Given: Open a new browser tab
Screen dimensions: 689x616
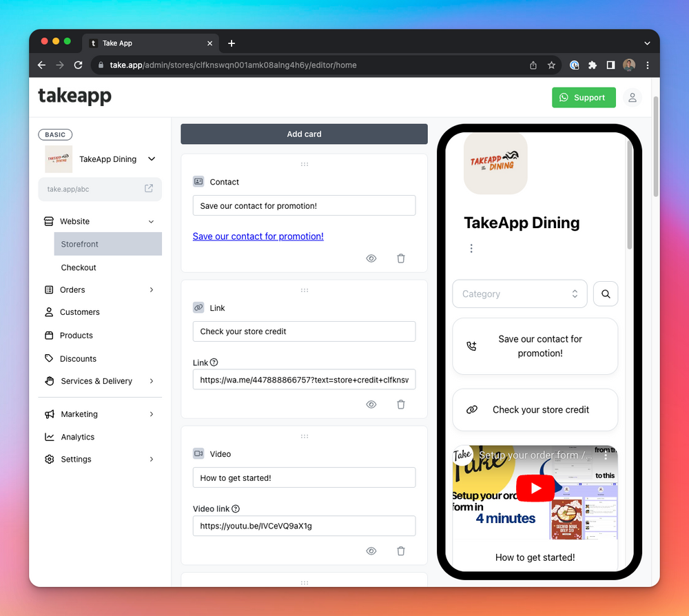Looking at the screenshot, I should pyautogui.click(x=232, y=43).
